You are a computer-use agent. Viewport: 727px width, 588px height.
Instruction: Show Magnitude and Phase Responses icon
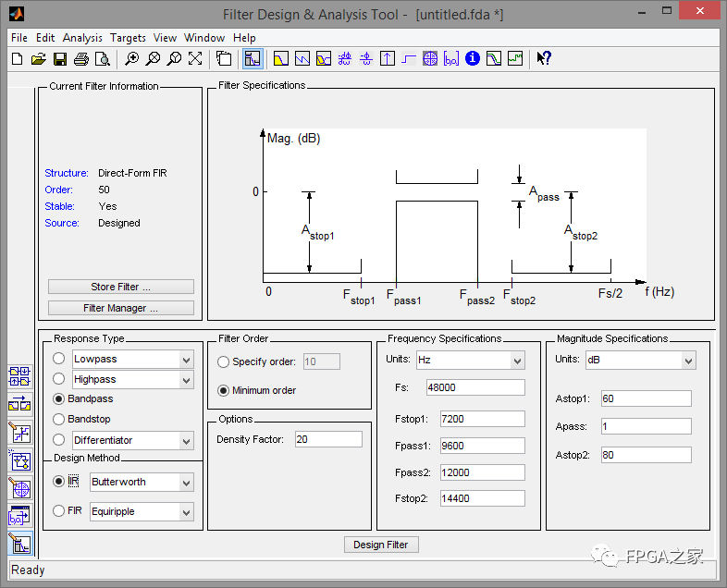pyautogui.click(x=324, y=59)
